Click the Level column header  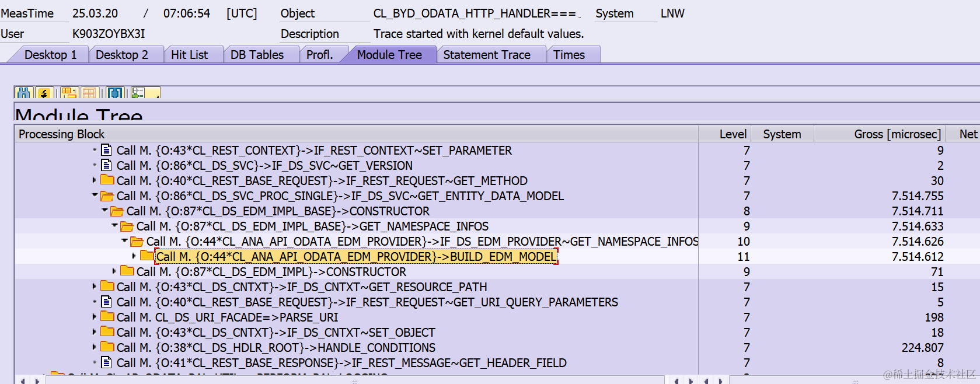point(725,134)
